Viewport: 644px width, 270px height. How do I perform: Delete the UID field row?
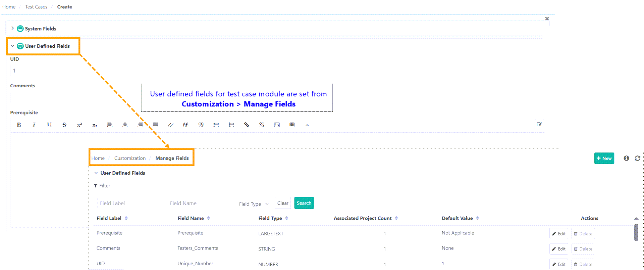[x=583, y=264]
